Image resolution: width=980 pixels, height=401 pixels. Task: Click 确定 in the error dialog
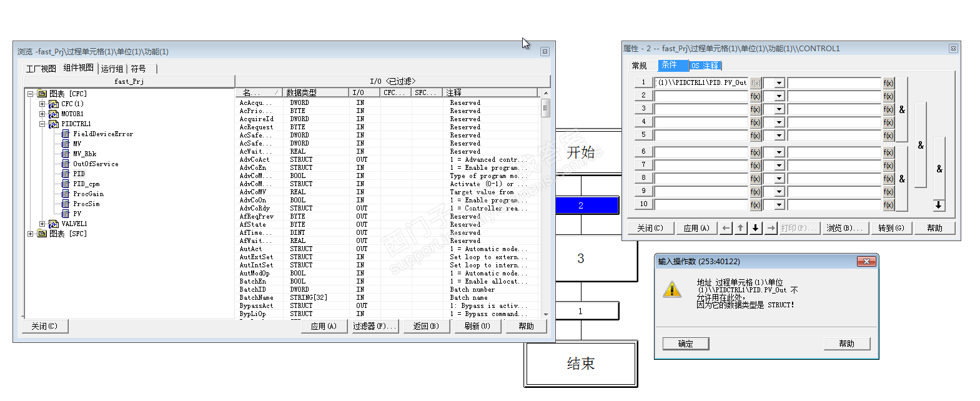click(x=686, y=344)
